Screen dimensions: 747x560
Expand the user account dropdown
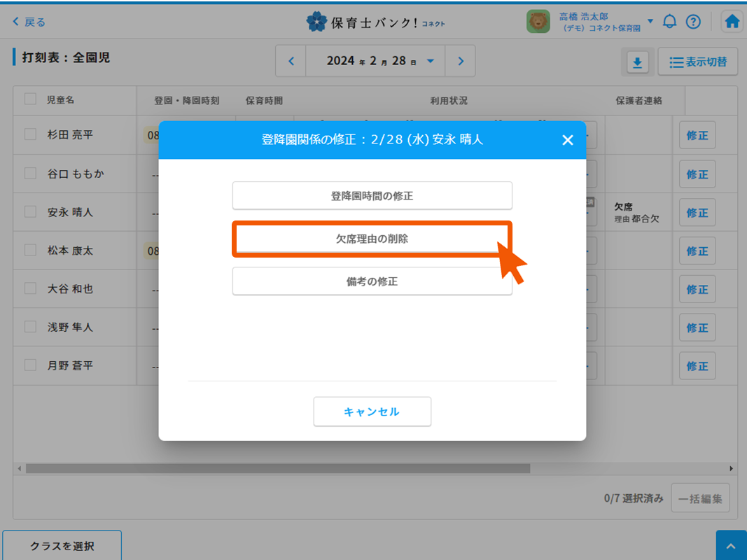click(650, 22)
